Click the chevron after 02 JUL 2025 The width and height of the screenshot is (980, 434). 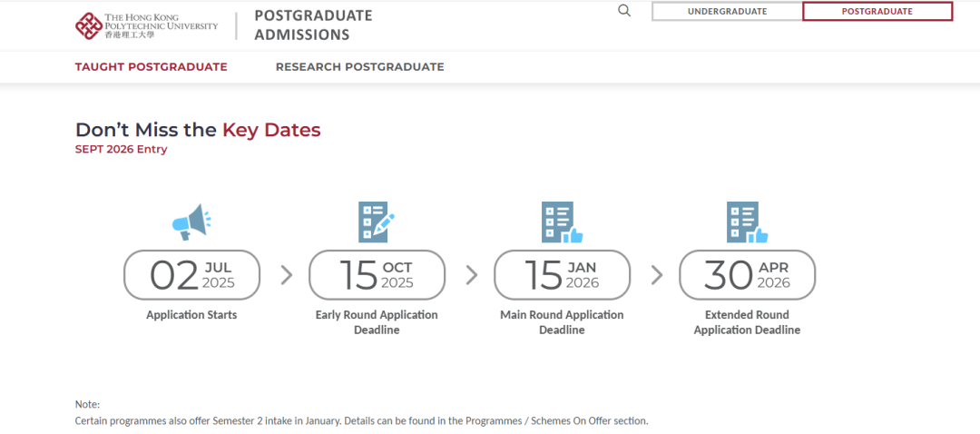pyautogui.click(x=286, y=275)
